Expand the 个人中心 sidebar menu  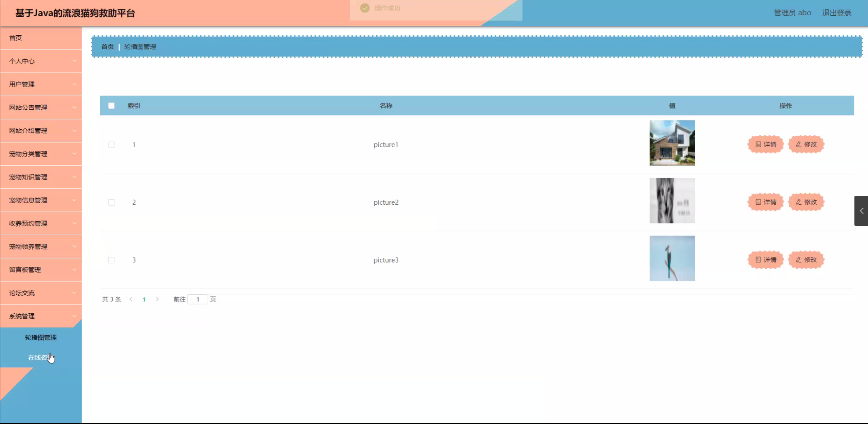point(41,61)
